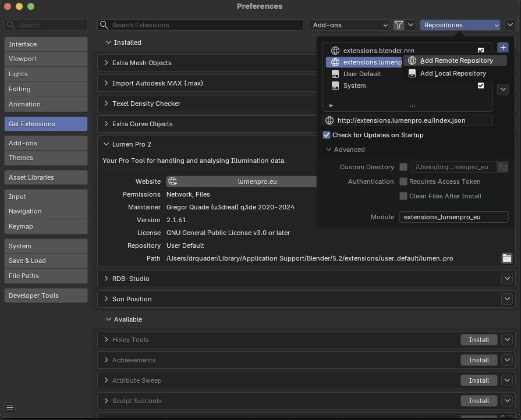This screenshot has width=521, height=420.
Task: Click the globe icon in the Website button
Action: (172, 181)
